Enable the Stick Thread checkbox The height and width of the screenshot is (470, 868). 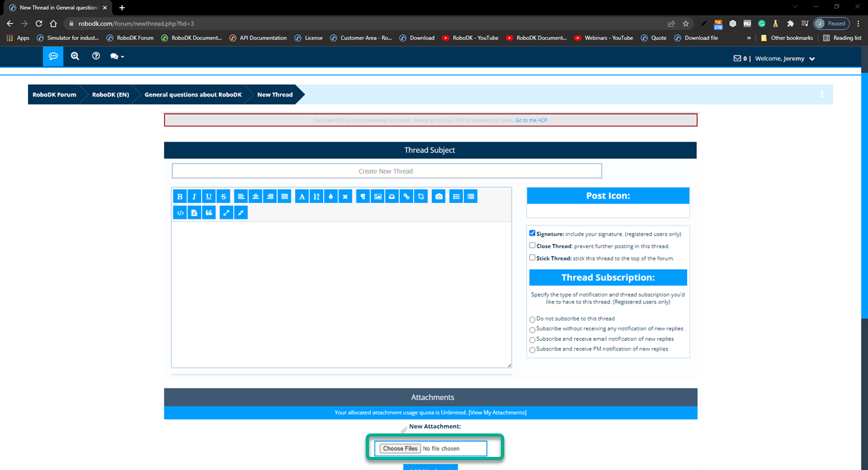[x=532, y=257]
